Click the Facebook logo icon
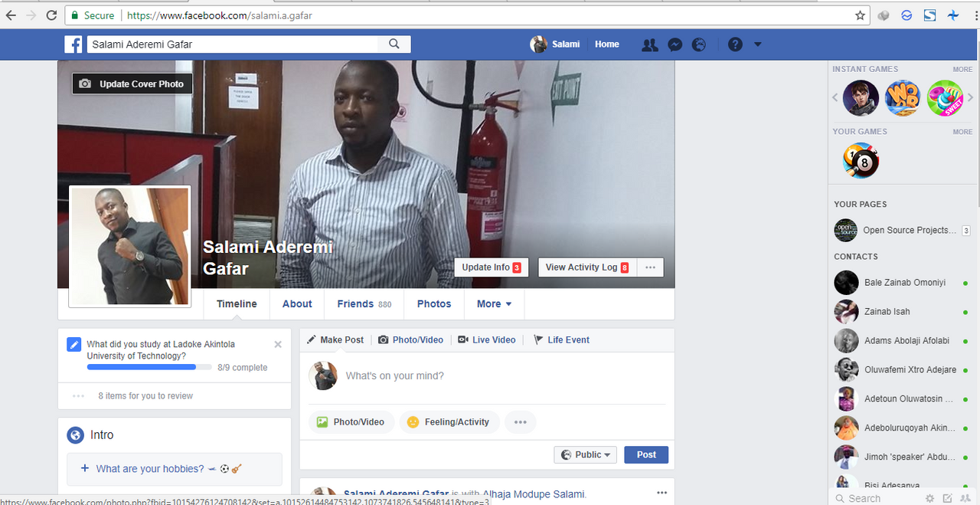Viewport: 980px width, 505px height. tap(73, 44)
